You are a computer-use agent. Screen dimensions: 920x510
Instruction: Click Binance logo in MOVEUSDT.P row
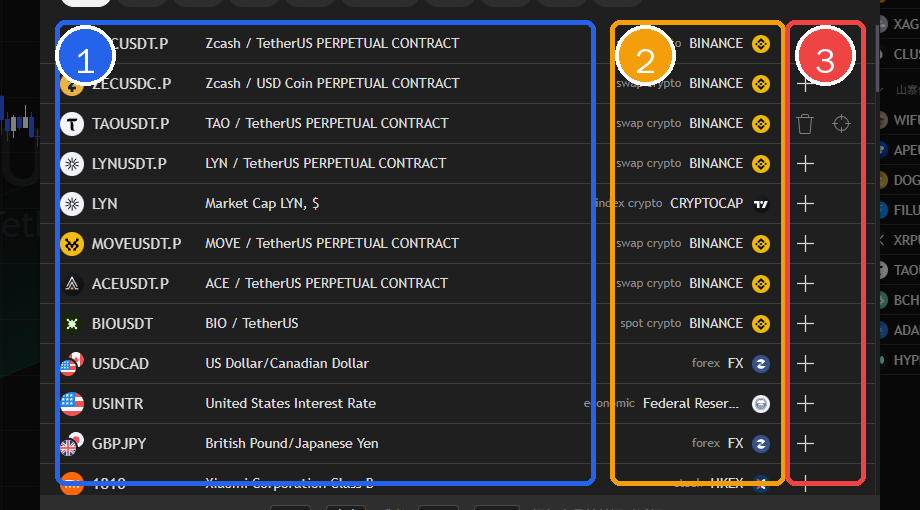(x=761, y=244)
